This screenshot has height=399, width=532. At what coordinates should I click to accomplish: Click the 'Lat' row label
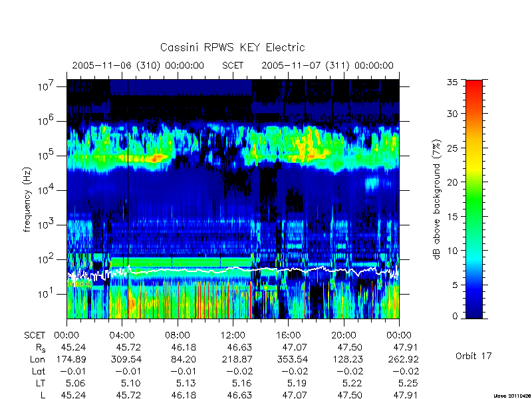coord(39,372)
